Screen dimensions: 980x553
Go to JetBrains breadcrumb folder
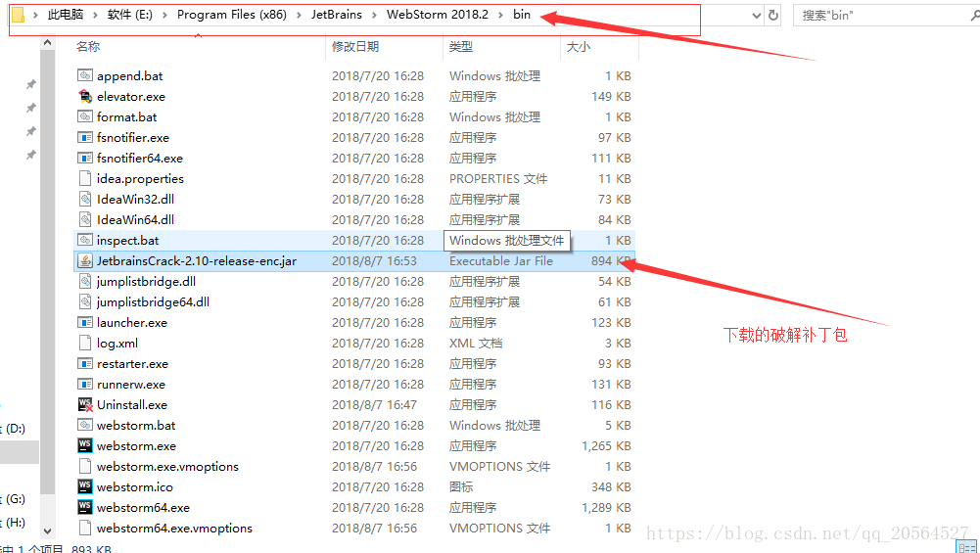(x=337, y=15)
